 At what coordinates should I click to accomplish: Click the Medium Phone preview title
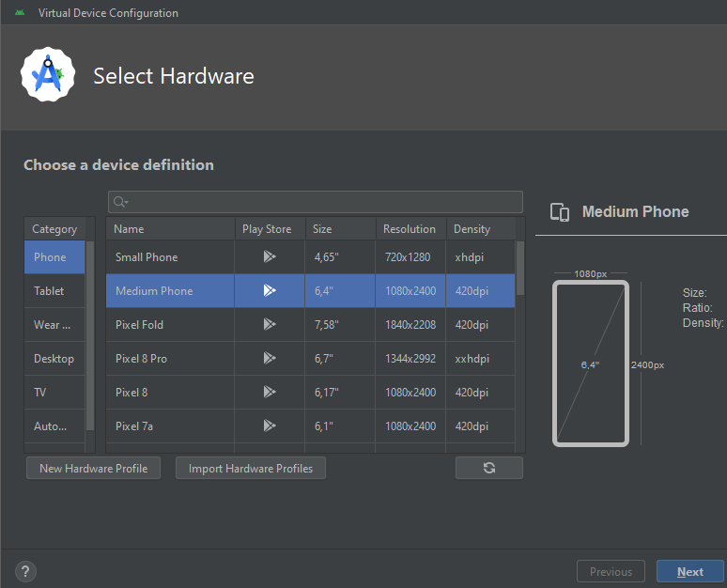(x=635, y=211)
